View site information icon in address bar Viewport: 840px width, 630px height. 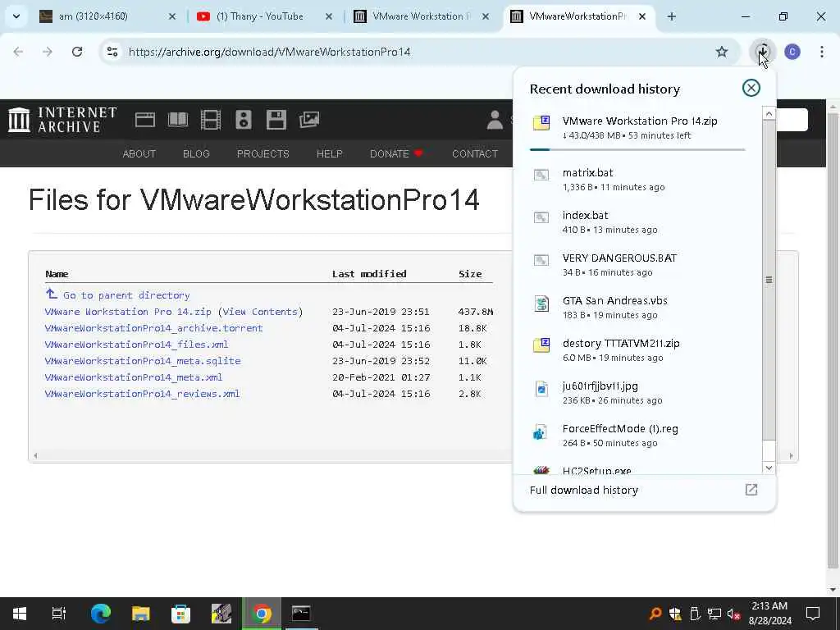[112, 52]
